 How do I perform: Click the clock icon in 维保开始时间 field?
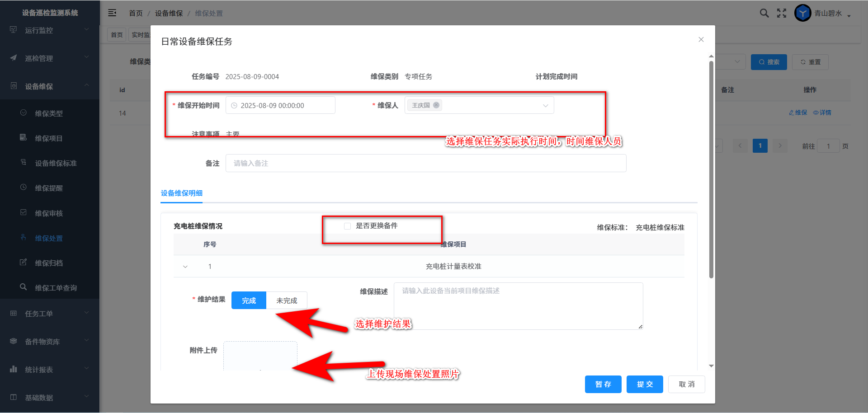[234, 106]
